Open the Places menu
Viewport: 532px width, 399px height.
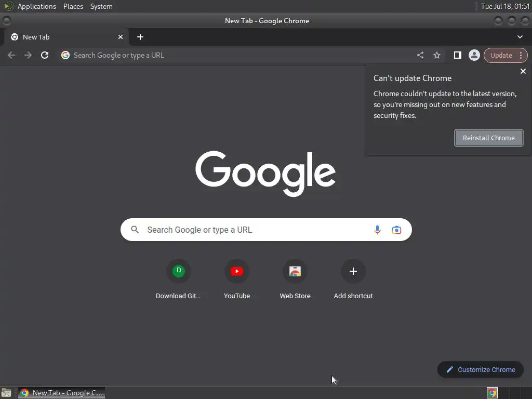click(x=73, y=6)
